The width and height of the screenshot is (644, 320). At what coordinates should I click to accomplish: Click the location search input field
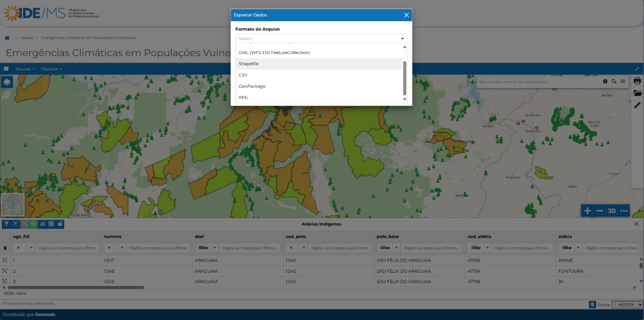pyautogui.click(x=539, y=82)
